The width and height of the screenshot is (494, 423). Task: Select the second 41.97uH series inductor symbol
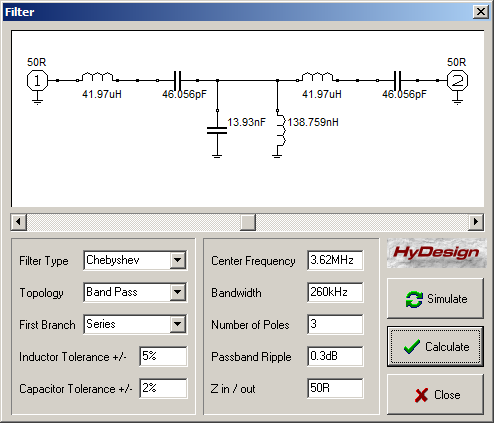[x=317, y=77]
